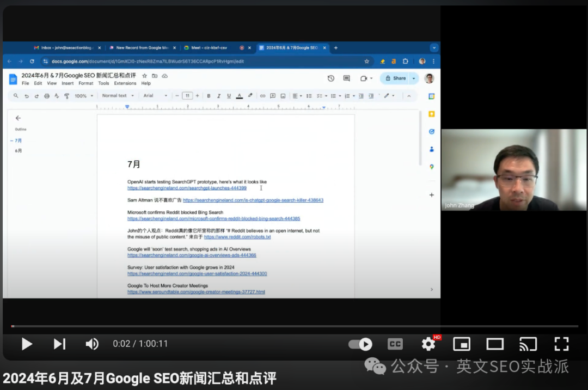Open the google-creator-meetings link

(x=196, y=292)
